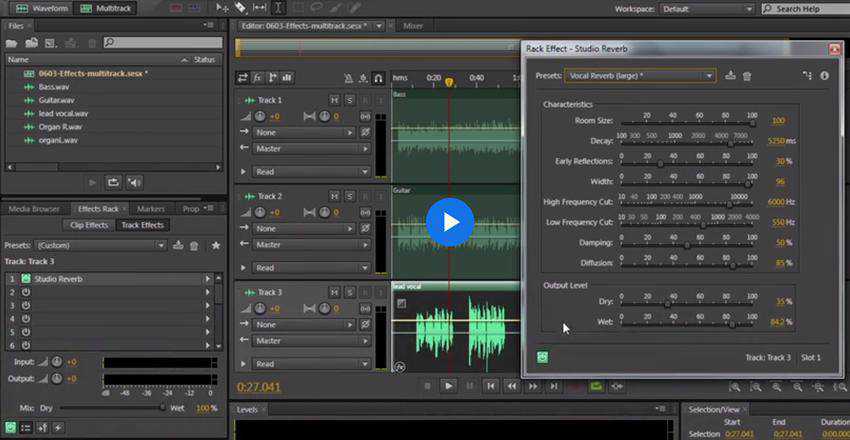Mark Effects Rack preset as favorite star
Screen dimensions: 850x440
coord(215,245)
